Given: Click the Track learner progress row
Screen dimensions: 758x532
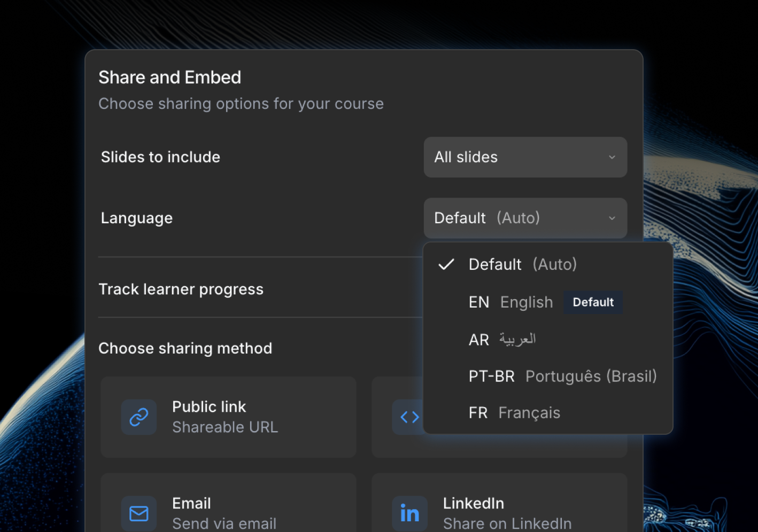Looking at the screenshot, I should [181, 289].
